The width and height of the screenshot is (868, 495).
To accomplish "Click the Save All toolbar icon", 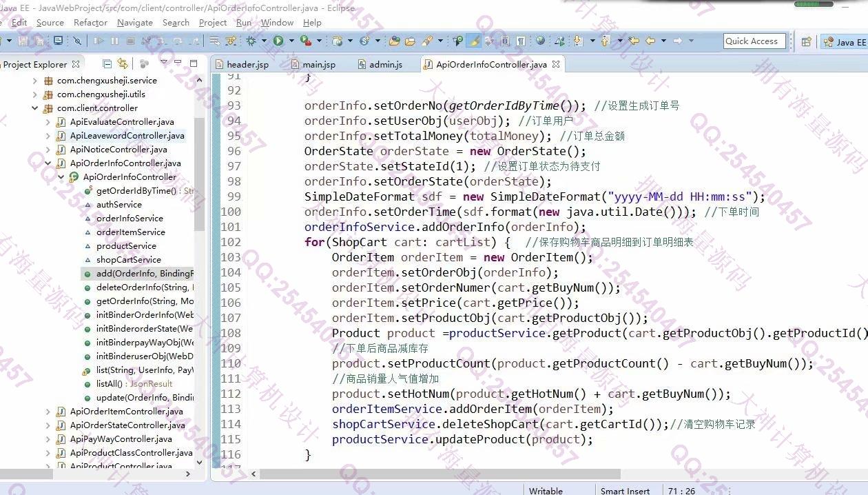I will pos(40,41).
